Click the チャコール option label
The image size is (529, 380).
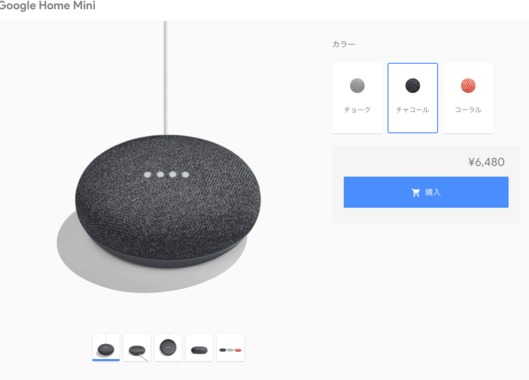413,110
